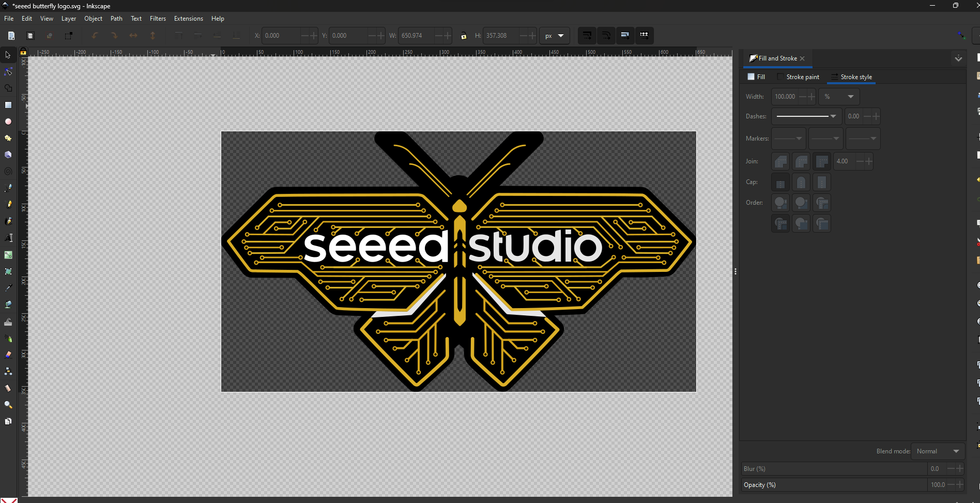The height and width of the screenshot is (503, 980).
Task: Pick the Ellipse circle tool
Action: coord(8,121)
